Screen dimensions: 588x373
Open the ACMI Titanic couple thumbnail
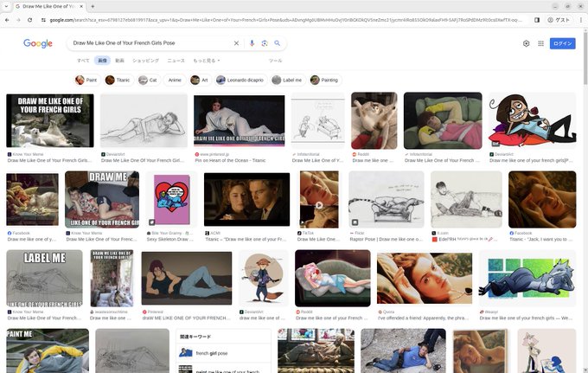(x=246, y=199)
